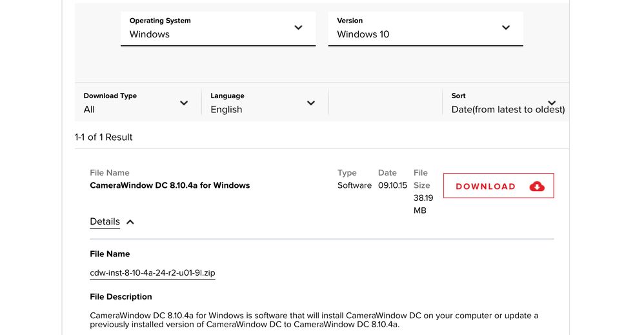Open the cdw-inst-8-10-4a-24-r2-u01-9l.zip link
The height and width of the screenshot is (335, 644).
tap(152, 273)
